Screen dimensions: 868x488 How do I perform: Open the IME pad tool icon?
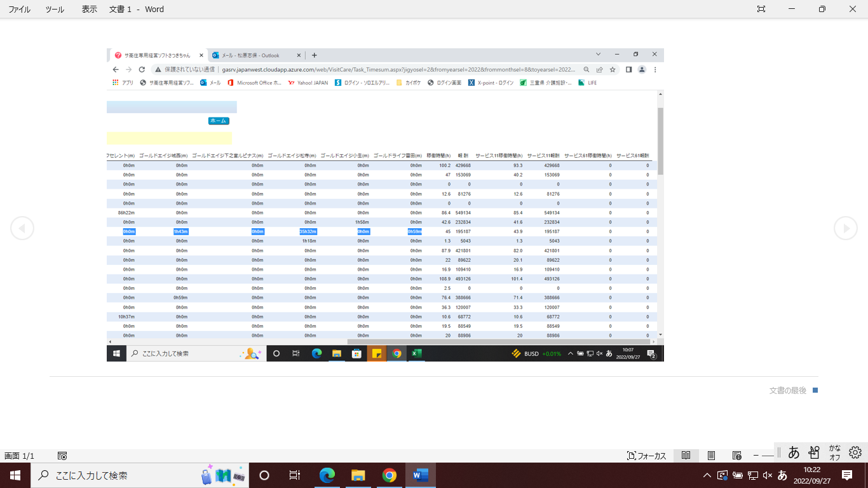[x=814, y=452]
